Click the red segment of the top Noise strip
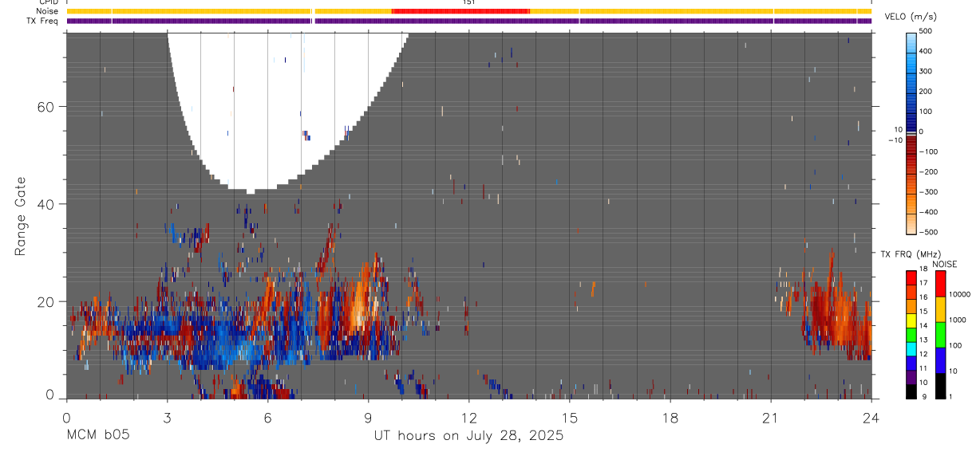980x452 pixels. coord(460,11)
